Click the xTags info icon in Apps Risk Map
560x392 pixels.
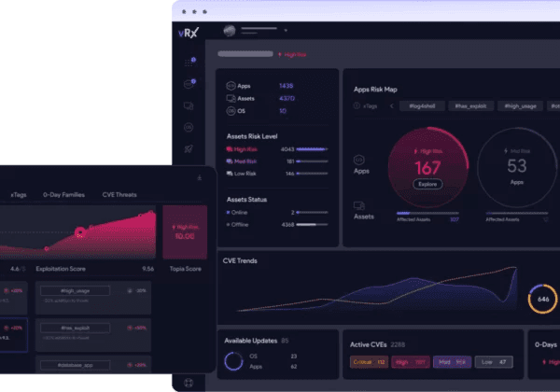click(357, 106)
